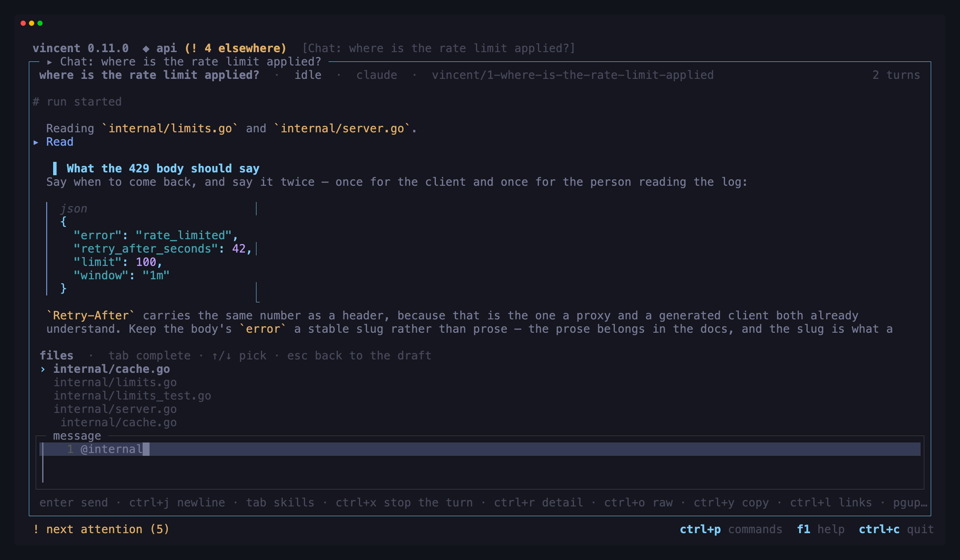Click the 'ctrl+l links' hint
The image size is (960, 560).
point(831,502)
